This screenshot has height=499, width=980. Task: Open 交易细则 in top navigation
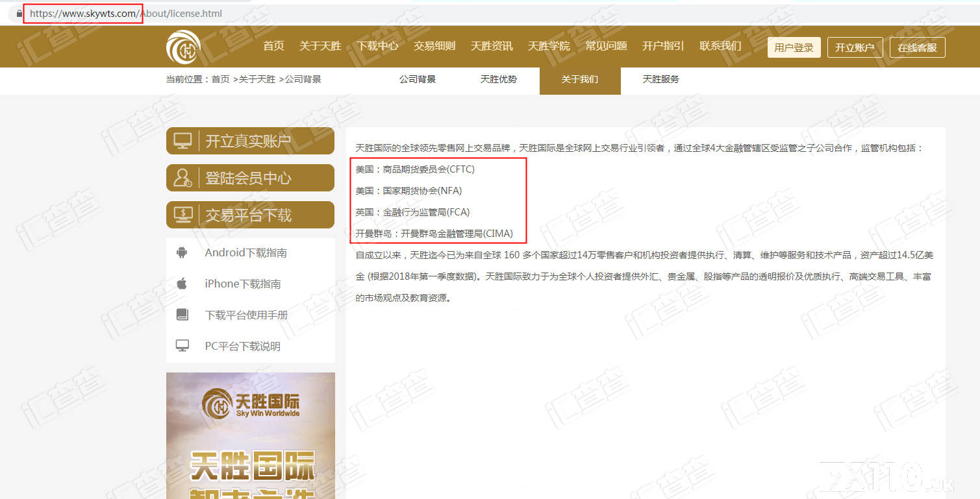(434, 46)
